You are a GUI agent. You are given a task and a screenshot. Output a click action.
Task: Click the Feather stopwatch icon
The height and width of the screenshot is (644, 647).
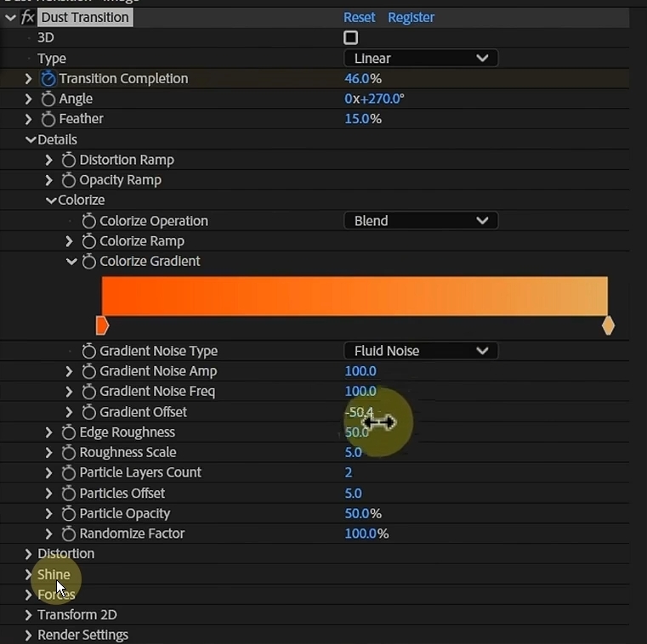[x=48, y=119]
